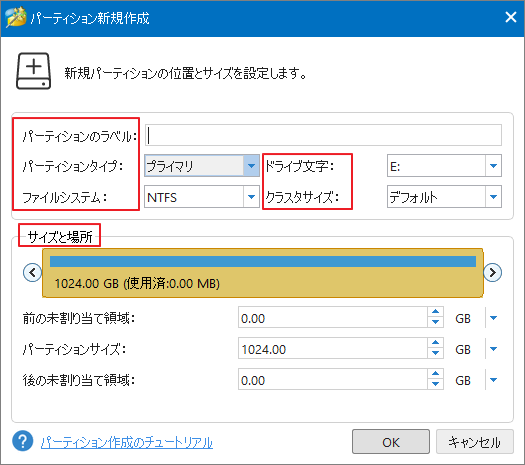Click the 前の未割り当て領域 value field 0.00

tap(333, 317)
